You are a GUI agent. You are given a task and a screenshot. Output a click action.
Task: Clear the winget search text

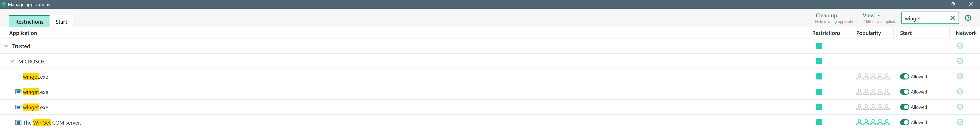[952, 18]
